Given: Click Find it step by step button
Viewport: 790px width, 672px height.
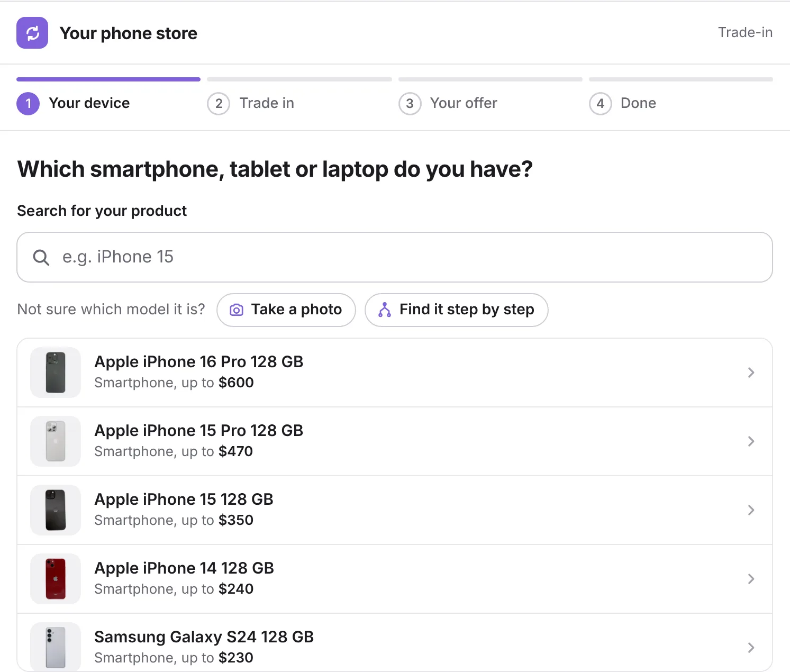Looking at the screenshot, I should point(457,310).
